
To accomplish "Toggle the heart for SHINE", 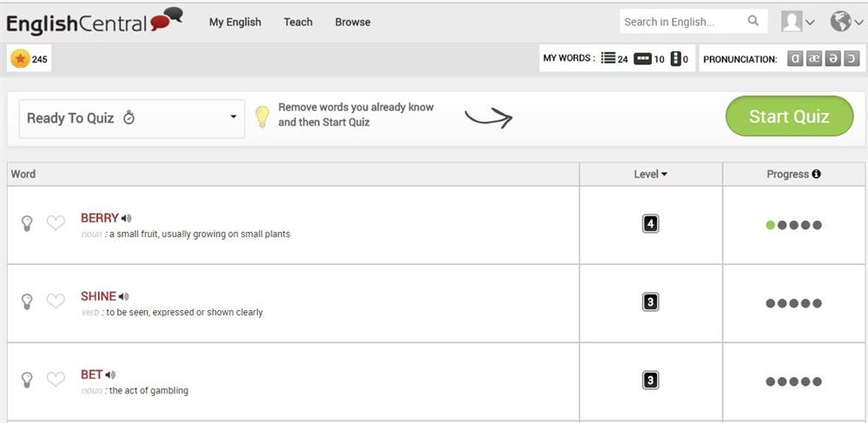I will tap(56, 301).
